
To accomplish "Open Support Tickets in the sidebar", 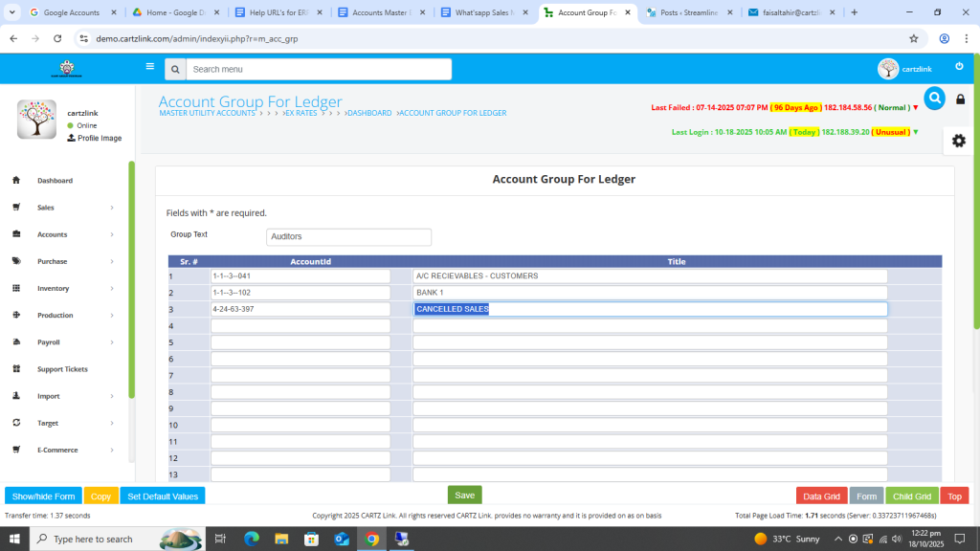I will 62,369.
